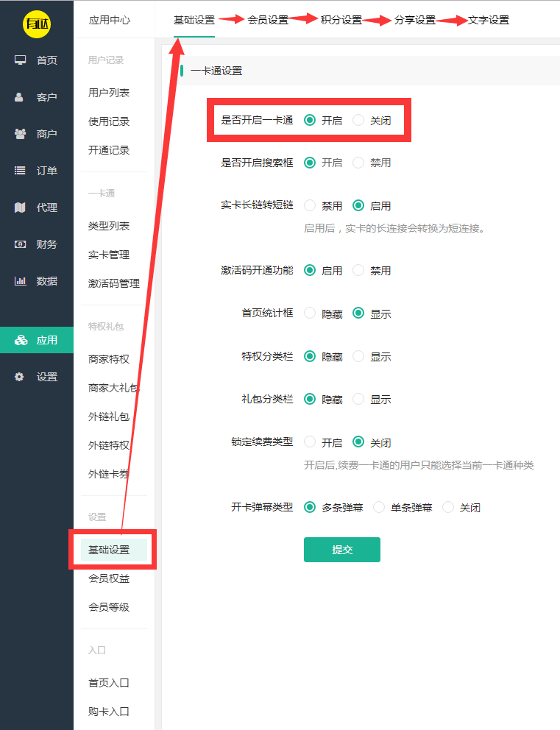Viewport: 560px width, 730px height.
Task: Switch to 分享设置 tab
Action: [415, 20]
